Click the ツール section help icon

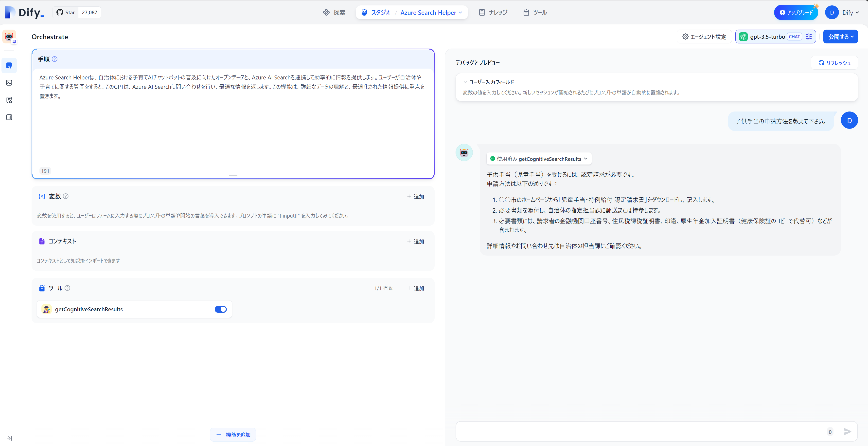(67, 288)
